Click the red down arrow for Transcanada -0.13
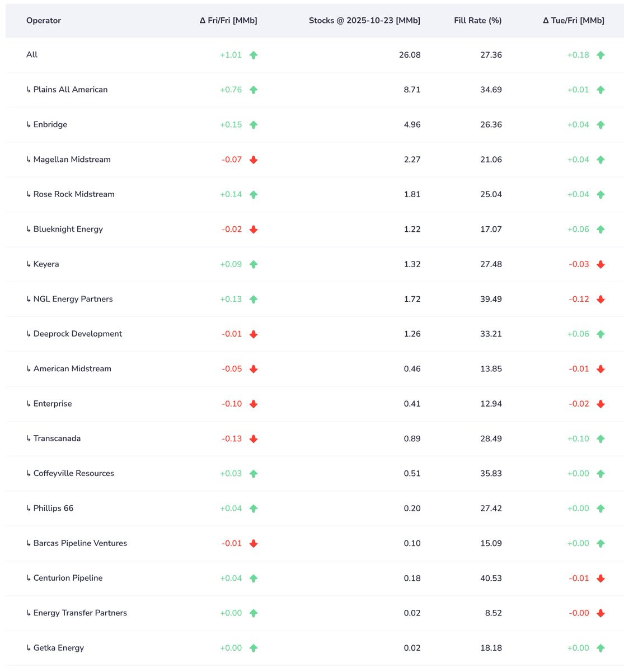 254,438
